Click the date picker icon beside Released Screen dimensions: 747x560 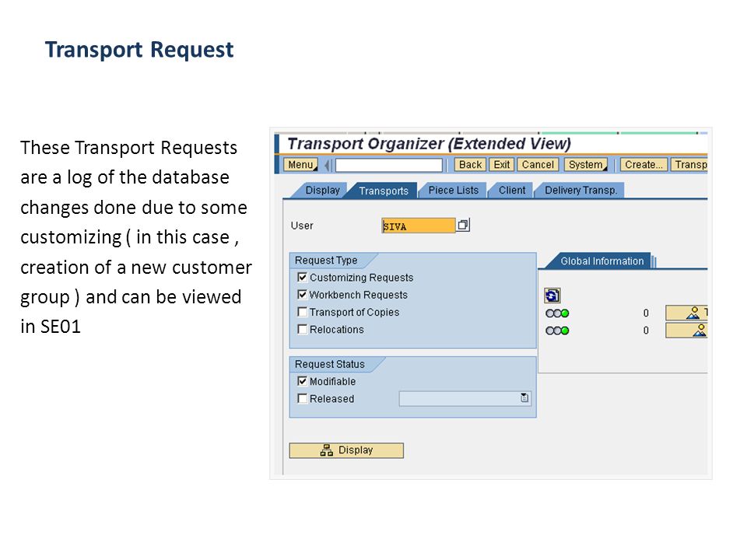524,397
